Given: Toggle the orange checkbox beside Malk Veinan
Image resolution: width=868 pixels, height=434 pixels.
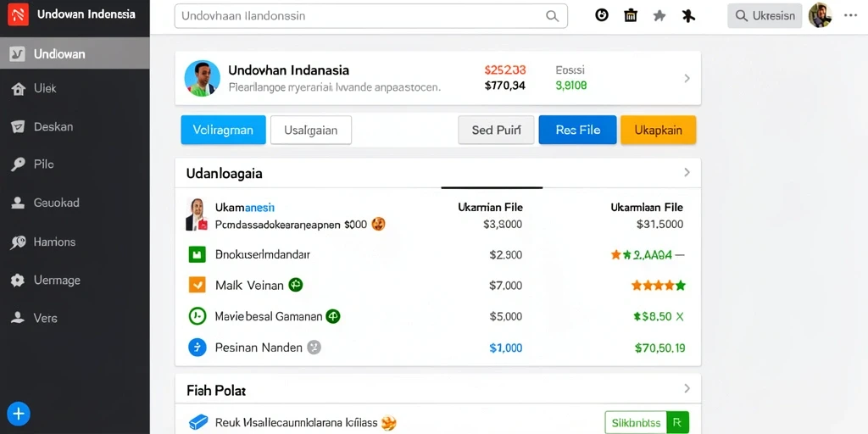Looking at the screenshot, I should click(197, 285).
